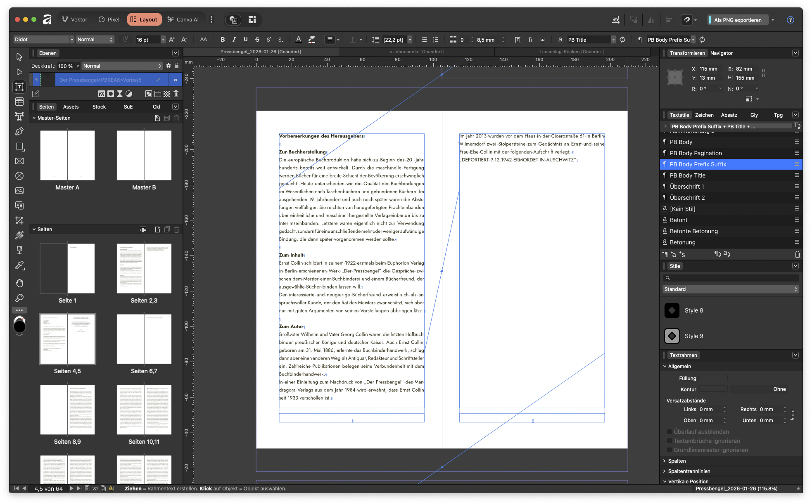This screenshot has width=812, height=504.
Task: Click the bulleted list icon
Action: point(424,40)
